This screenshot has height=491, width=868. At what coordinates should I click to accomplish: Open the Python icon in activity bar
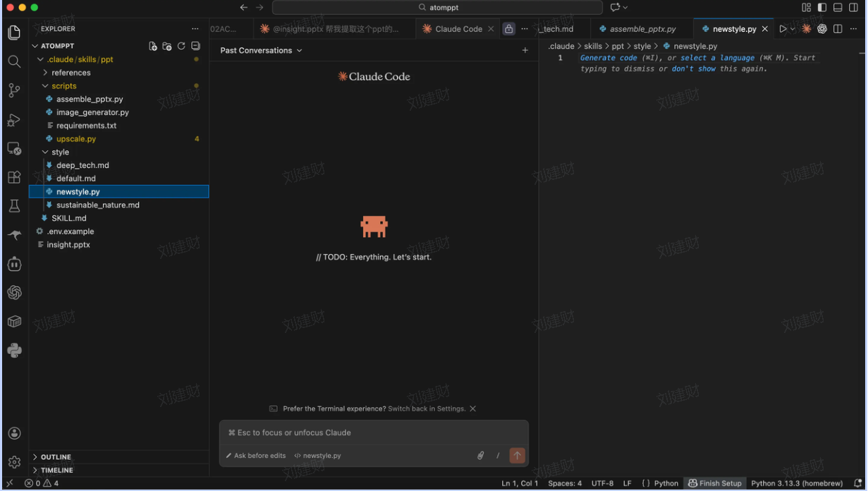(14, 351)
